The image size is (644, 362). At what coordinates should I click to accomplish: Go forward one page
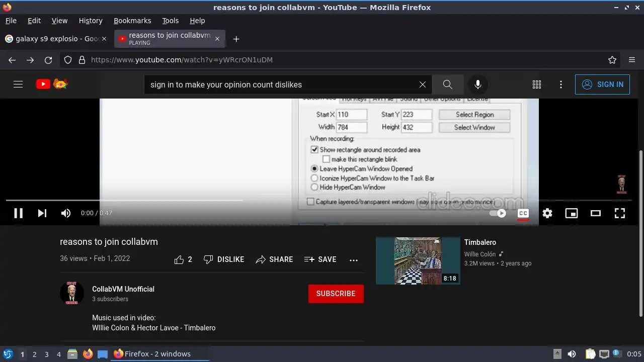(30, 60)
